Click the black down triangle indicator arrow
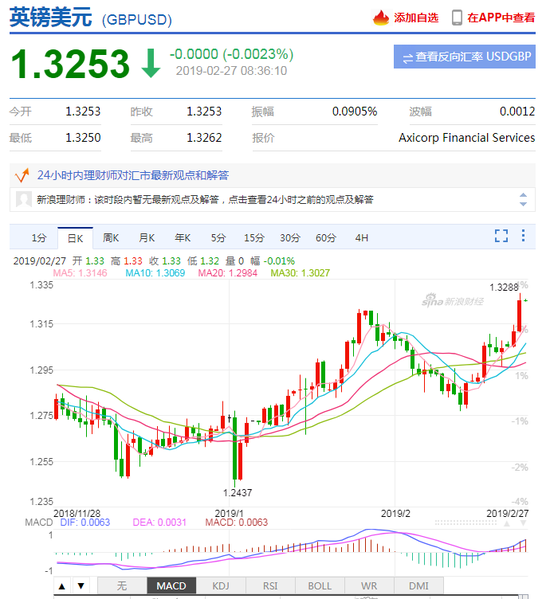 [81, 586]
